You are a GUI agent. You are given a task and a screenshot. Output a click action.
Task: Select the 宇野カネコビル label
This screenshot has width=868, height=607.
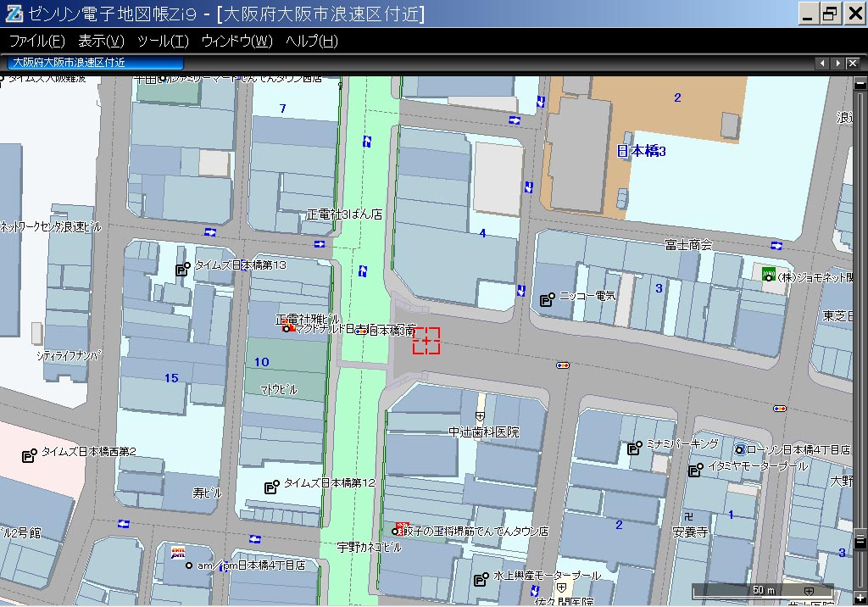pos(370,547)
